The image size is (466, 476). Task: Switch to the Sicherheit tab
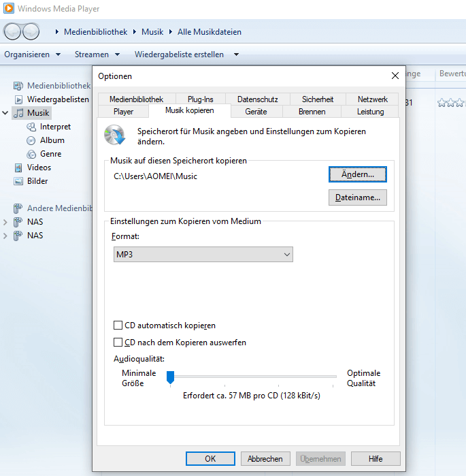pyautogui.click(x=318, y=99)
